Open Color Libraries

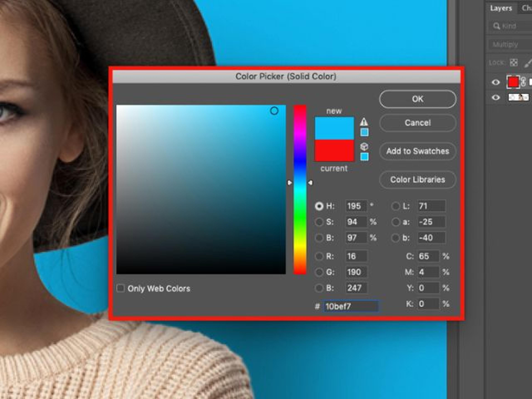[x=418, y=180]
